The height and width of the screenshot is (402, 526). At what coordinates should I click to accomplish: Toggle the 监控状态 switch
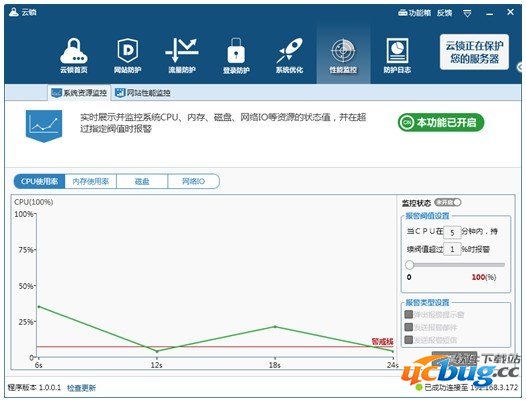(x=448, y=202)
